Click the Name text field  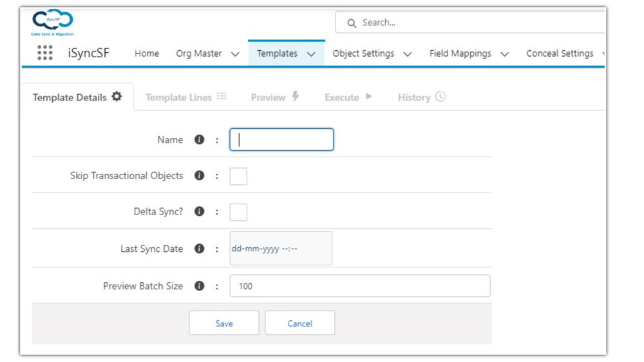pyautogui.click(x=281, y=140)
